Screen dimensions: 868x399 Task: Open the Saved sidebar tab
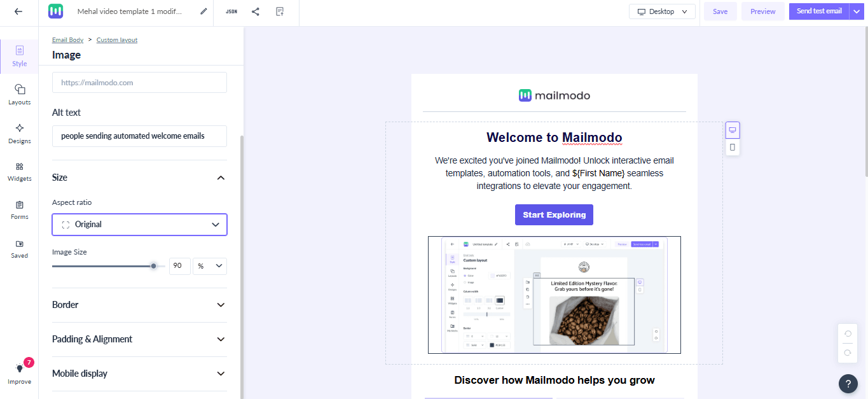(x=19, y=248)
